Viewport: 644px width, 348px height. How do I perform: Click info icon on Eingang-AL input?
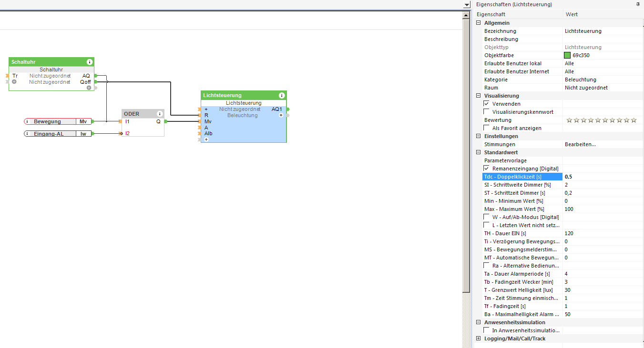pyautogui.click(x=27, y=134)
